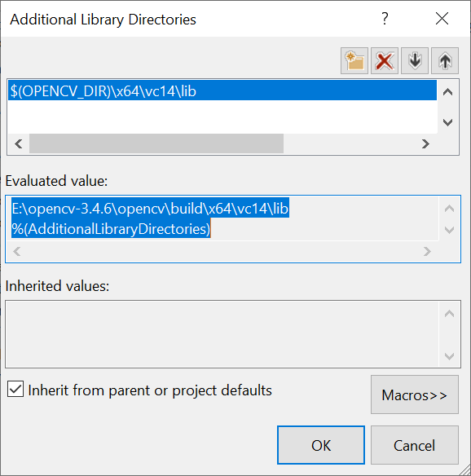Cancel the dialog
The image size is (471, 476).
click(415, 445)
